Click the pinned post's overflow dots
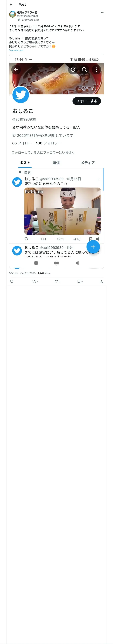 pos(99,179)
